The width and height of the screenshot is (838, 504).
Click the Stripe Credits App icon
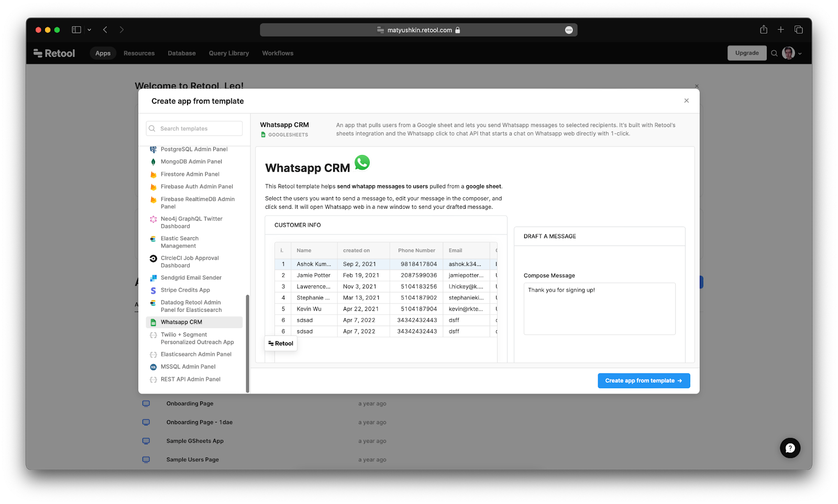[153, 290]
